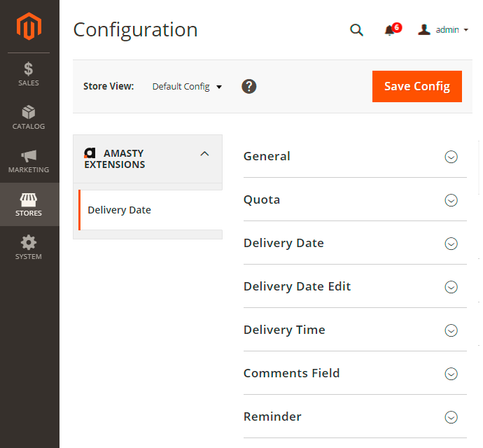
Task: Select Delivery Date in the left panel
Action: click(x=120, y=210)
